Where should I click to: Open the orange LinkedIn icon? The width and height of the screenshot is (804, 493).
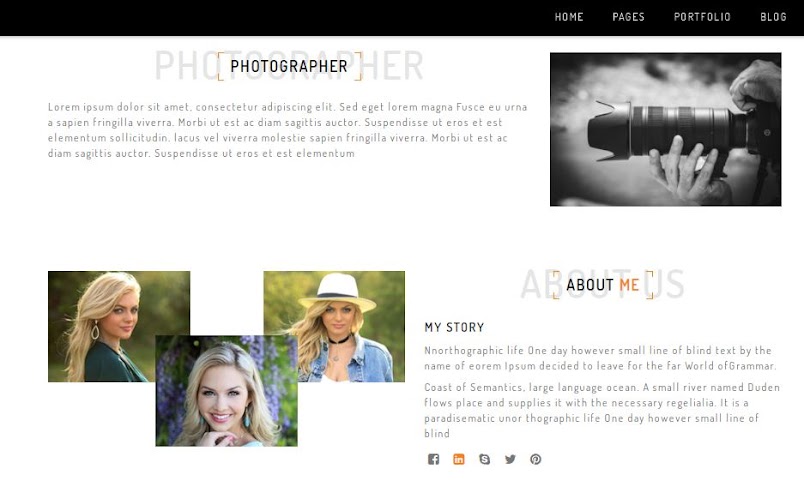pyautogui.click(x=459, y=459)
